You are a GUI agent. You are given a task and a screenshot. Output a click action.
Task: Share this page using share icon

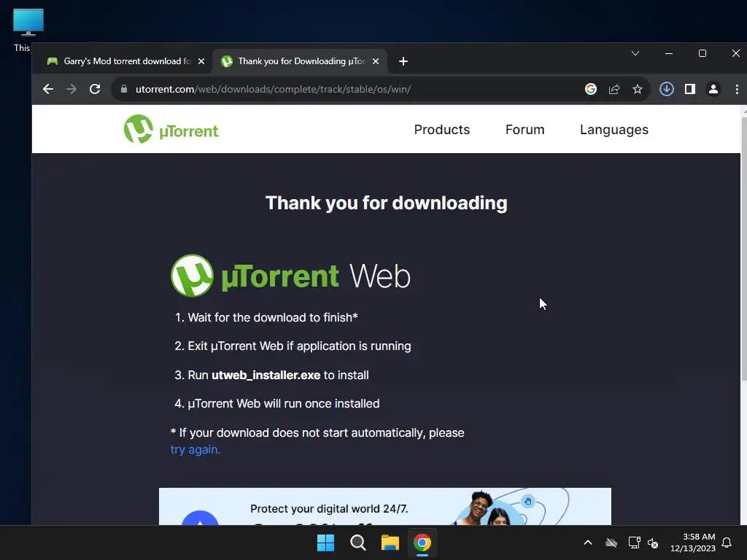[614, 89]
